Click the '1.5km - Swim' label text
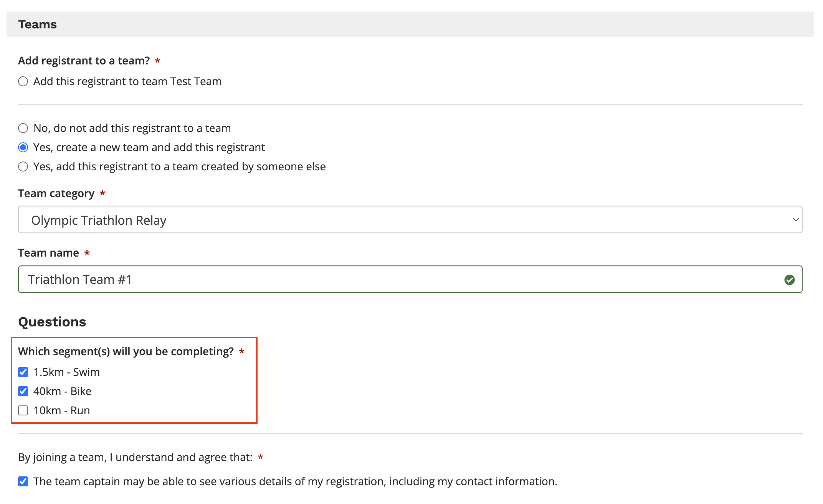 [66, 372]
